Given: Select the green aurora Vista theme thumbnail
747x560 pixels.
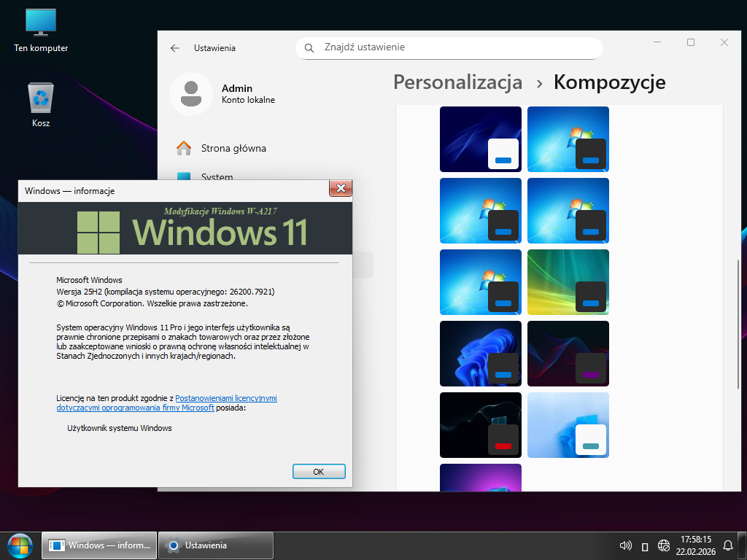Looking at the screenshot, I should pyautogui.click(x=568, y=282).
